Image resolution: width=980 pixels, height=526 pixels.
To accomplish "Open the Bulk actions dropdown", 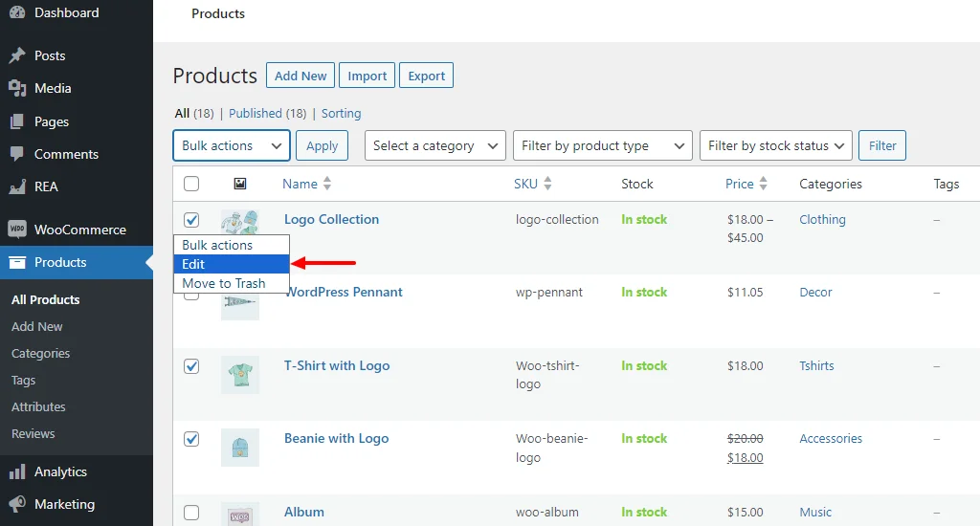I will (232, 145).
